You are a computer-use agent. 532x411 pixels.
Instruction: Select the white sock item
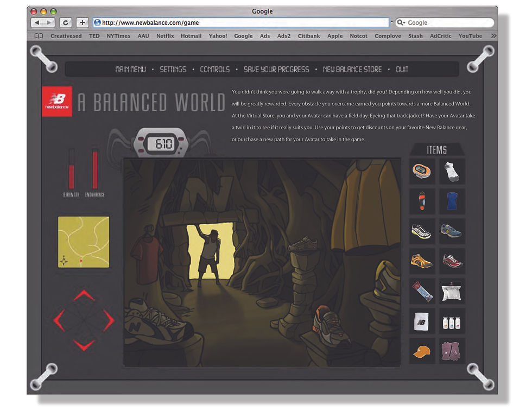(x=452, y=172)
